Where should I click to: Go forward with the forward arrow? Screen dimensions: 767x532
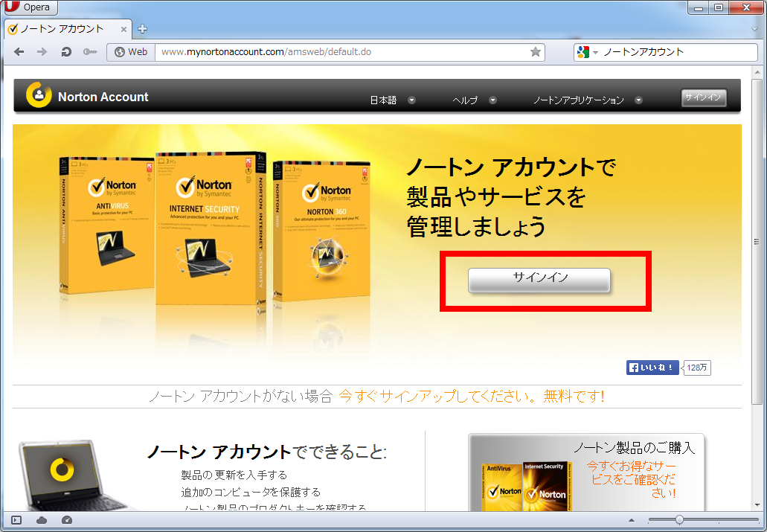[x=42, y=52]
